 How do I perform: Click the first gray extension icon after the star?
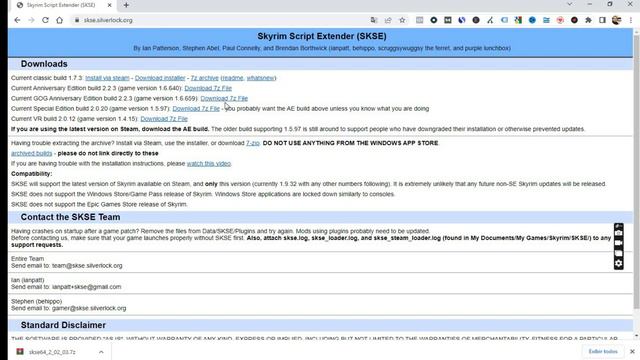tap(420, 20)
